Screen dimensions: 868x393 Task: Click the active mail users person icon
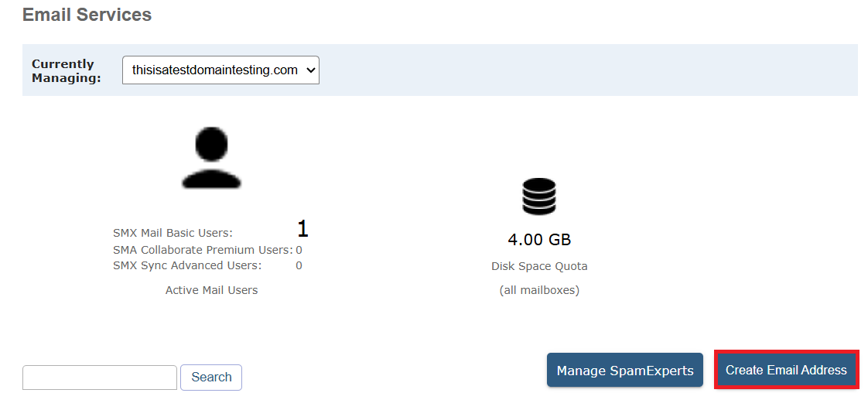211,159
